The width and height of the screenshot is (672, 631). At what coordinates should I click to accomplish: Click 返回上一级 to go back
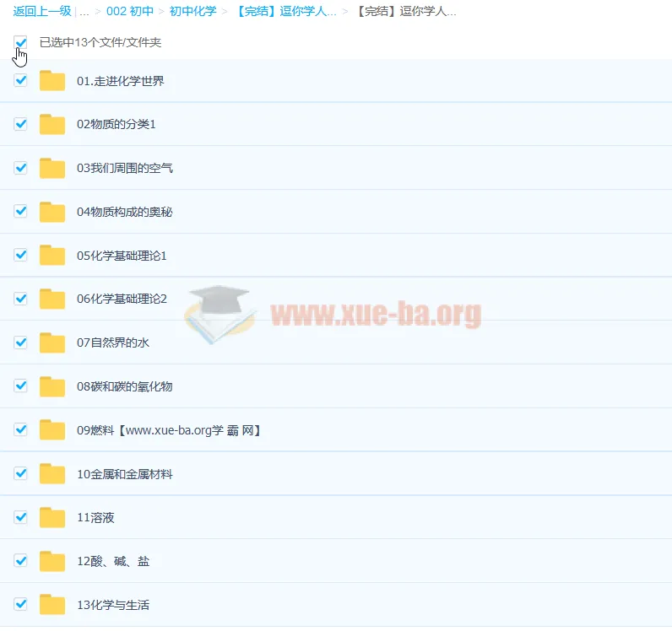click(42, 12)
